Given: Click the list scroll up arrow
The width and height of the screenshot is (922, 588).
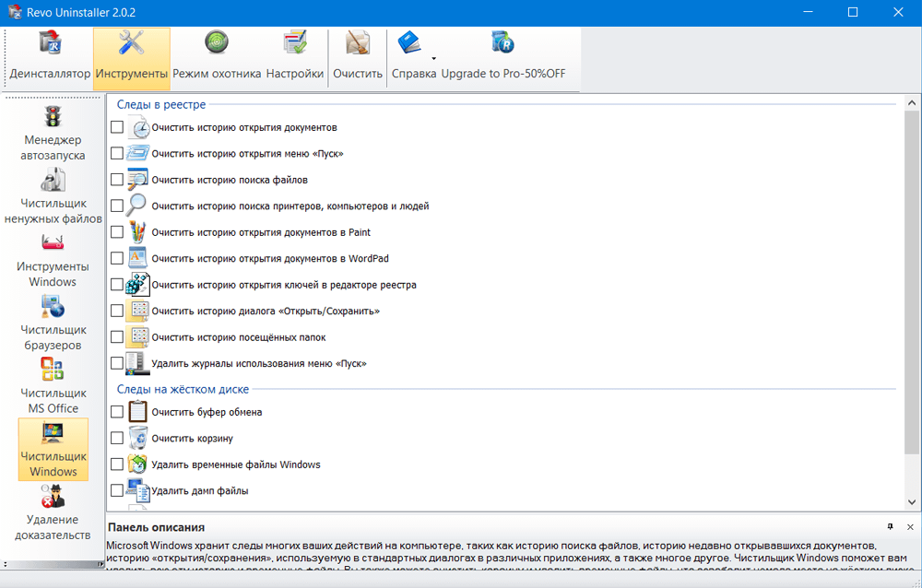Looking at the screenshot, I should pos(912,103).
